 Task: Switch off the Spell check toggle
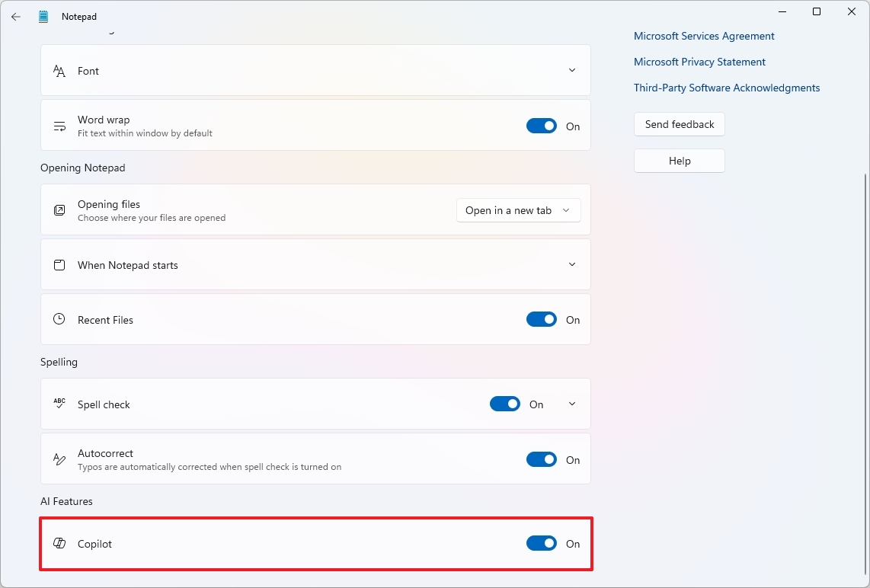[x=505, y=404]
